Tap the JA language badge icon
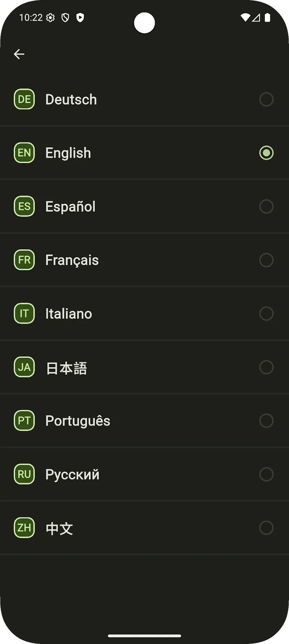This screenshot has width=289, height=644. [x=24, y=367]
